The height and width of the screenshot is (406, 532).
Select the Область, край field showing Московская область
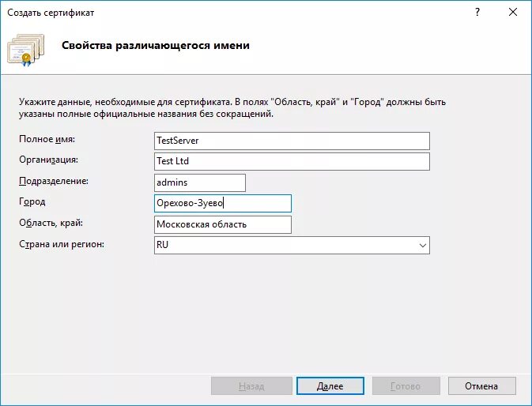click(223, 224)
